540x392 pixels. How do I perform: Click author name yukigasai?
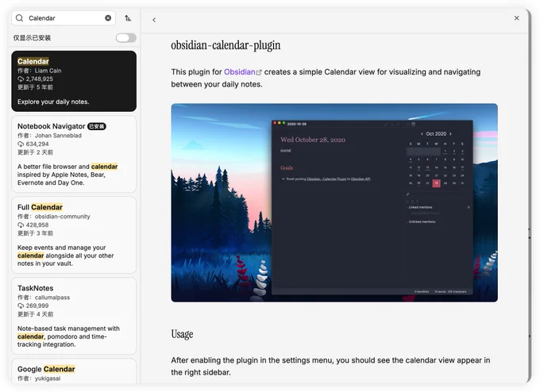click(48, 379)
